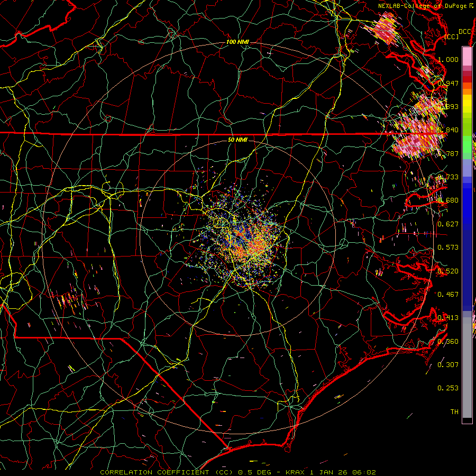Click the 1.000 legend value
Viewport: 476px width, 476px height.
point(448,59)
